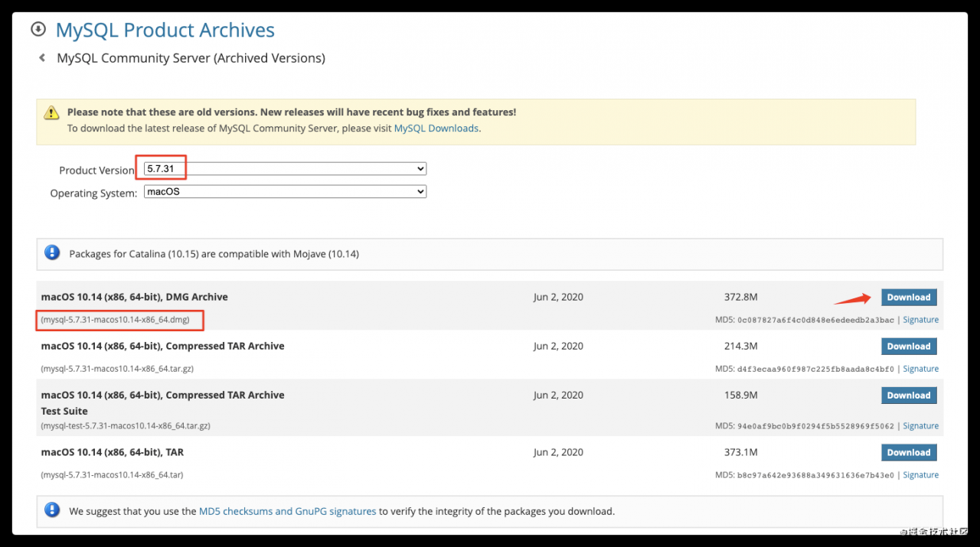Click the MySQL Product Archives heading
The height and width of the screenshot is (547, 980).
pos(165,30)
